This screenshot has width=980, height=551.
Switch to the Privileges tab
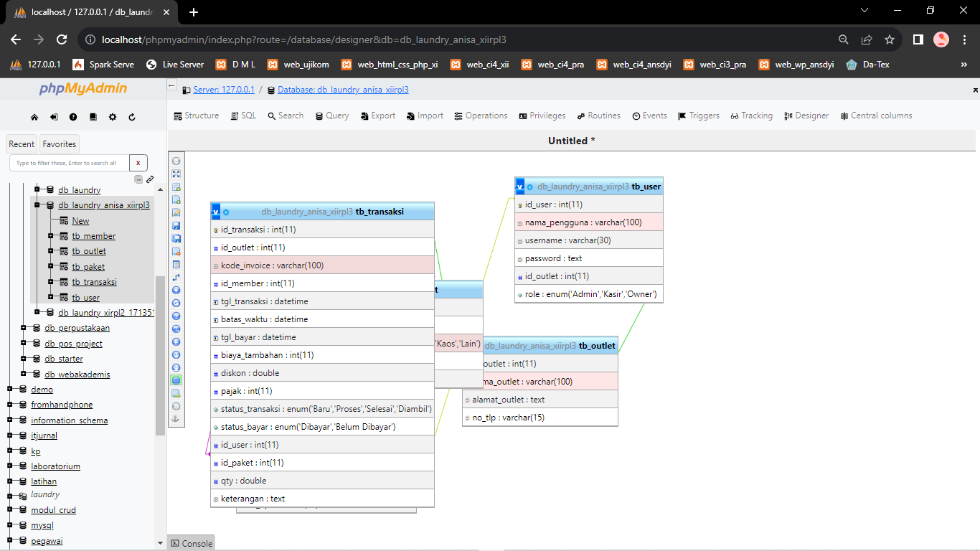tap(542, 116)
